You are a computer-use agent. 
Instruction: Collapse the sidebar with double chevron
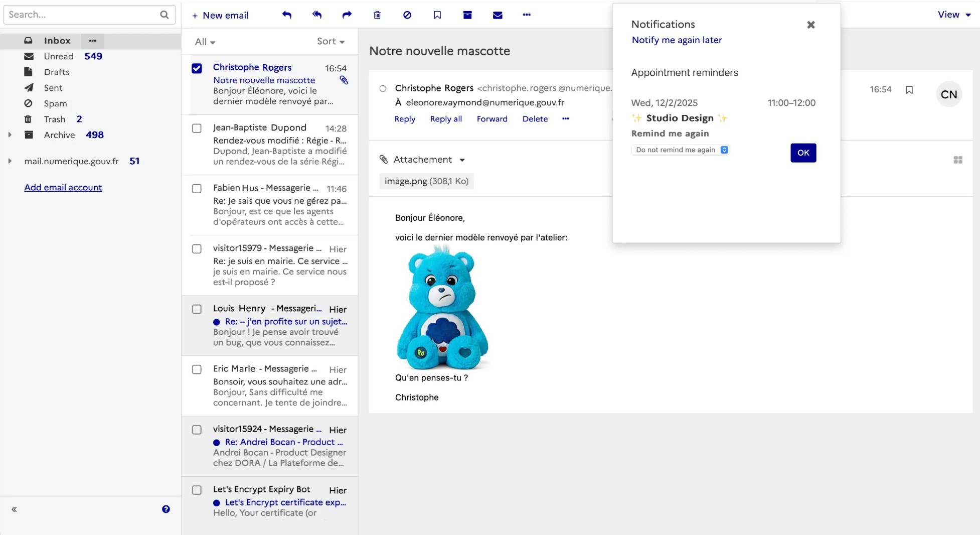click(x=14, y=509)
